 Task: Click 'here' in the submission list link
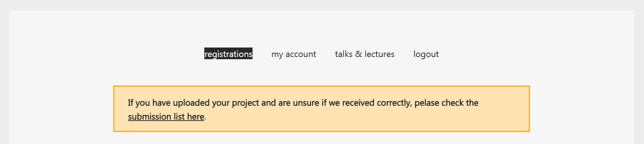point(196,117)
